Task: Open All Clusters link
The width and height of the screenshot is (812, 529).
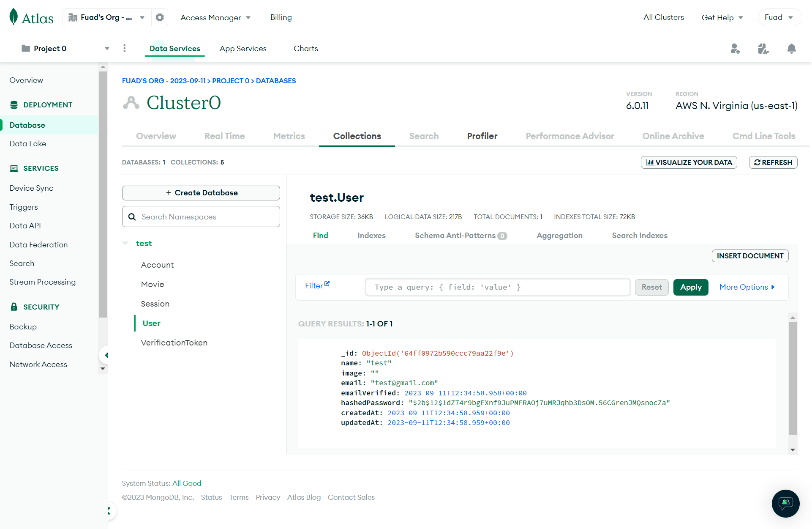Action: [664, 17]
